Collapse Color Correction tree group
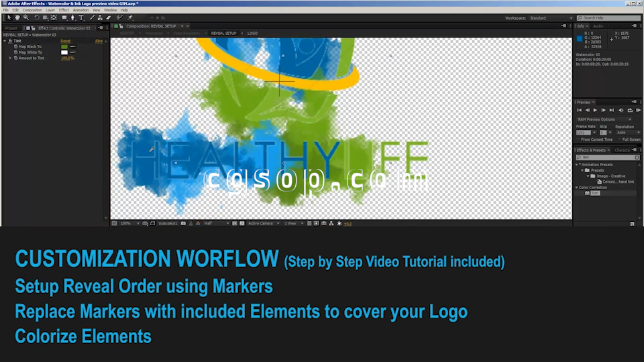This screenshot has height=362, width=644. [x=577, y=187]
